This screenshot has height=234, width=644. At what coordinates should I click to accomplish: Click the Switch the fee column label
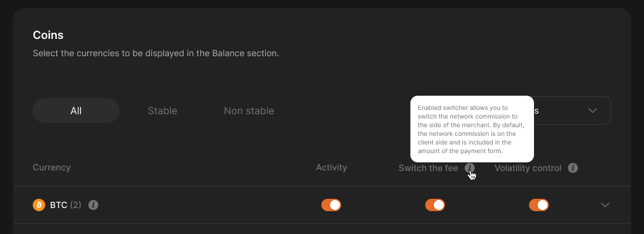tap(428, 168)
